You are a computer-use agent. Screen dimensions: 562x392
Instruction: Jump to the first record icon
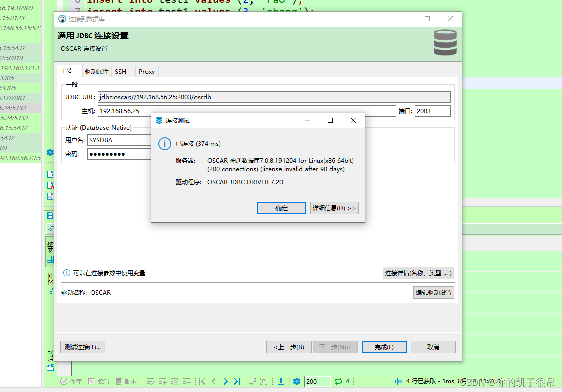coord(202,381)
